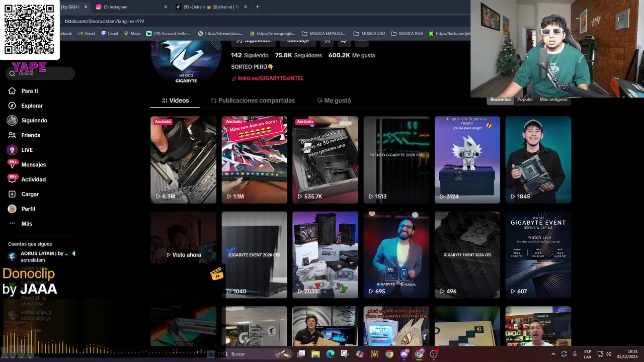
Task: Expand MUSICA SAD bookmark folder
Action: pos(369,34)
